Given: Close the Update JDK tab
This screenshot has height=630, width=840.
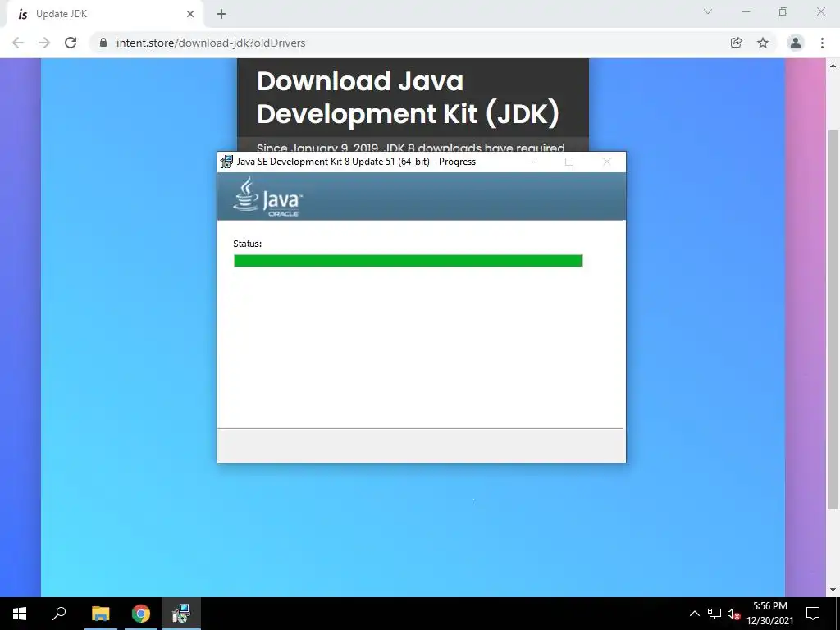Looking at the screenshot, I should click(x=190, y=14).
